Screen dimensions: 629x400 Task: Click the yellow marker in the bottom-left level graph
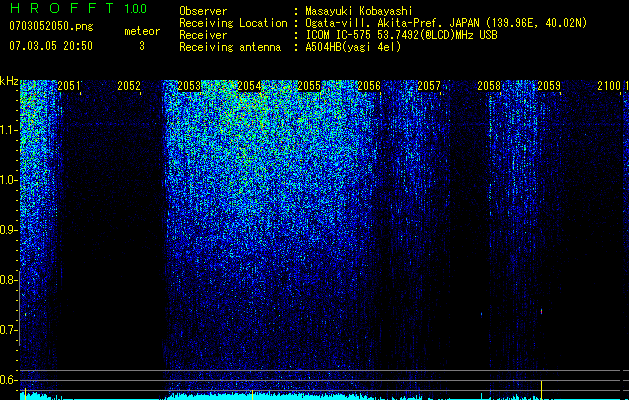(x=26, y=394)
